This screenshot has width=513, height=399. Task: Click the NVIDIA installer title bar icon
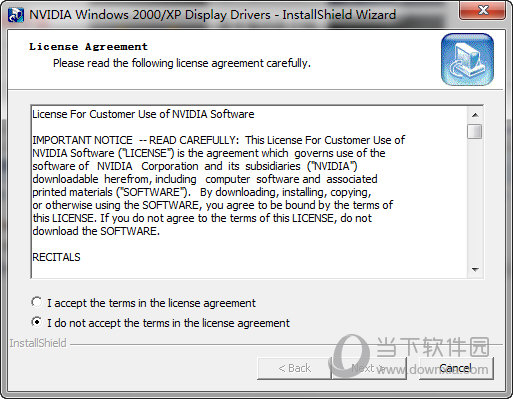tap(16, 15)
